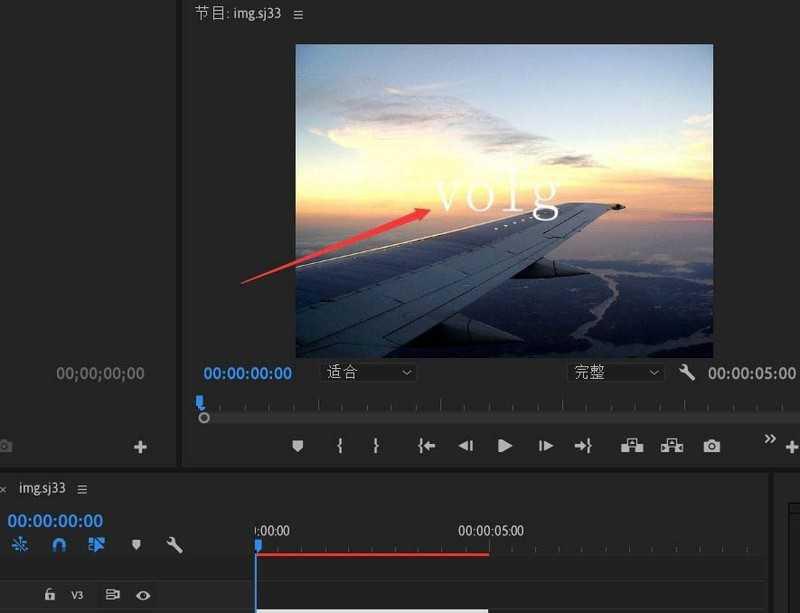
Task: Open the img.sj33 timeline panel menu
Action: 82,489
